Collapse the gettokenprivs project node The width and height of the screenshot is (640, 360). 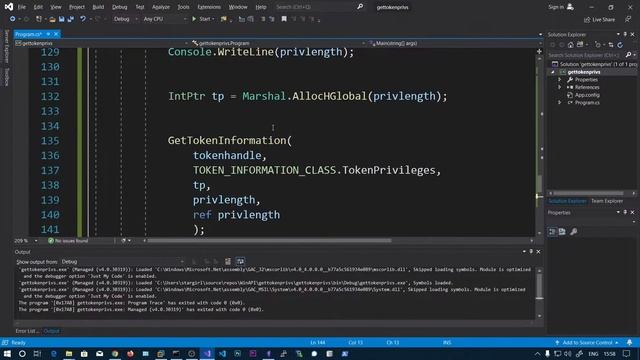point(553,72)
